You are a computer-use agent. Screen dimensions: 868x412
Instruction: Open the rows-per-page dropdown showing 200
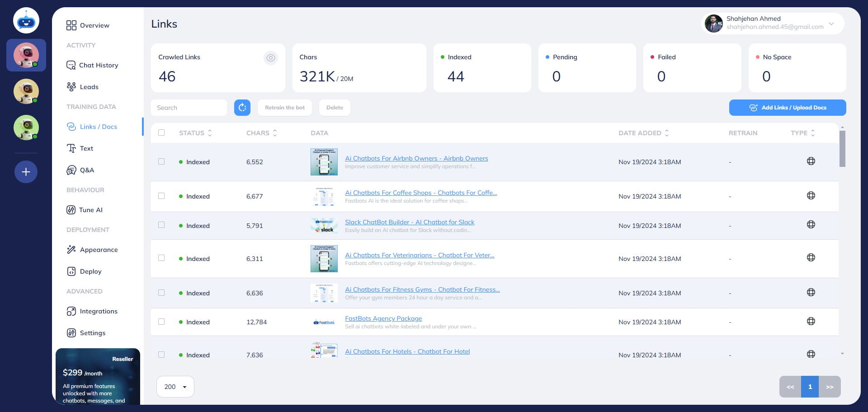click(175, 387)
